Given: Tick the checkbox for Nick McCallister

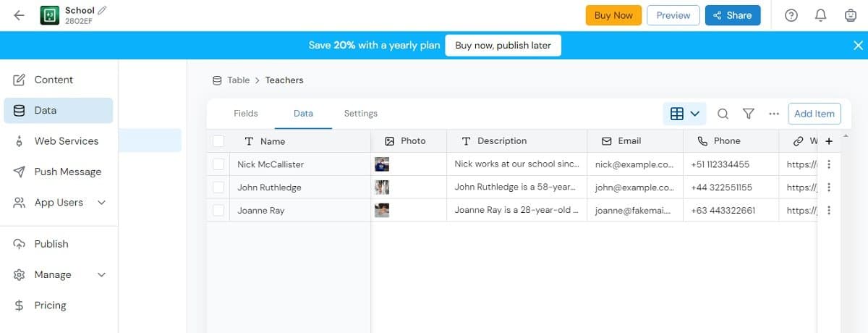Looking at the screenshot, I should pos(218,164).
